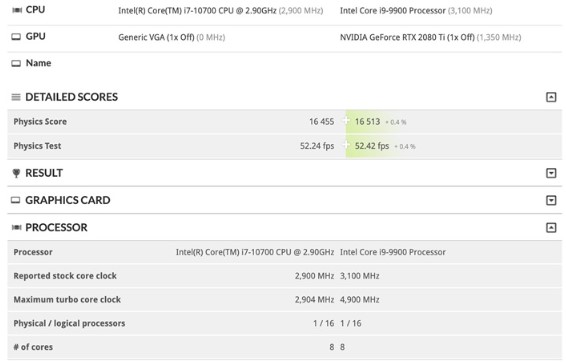
Task: Click the Detailed Scores list icon
Action: (x=16, y=97)
